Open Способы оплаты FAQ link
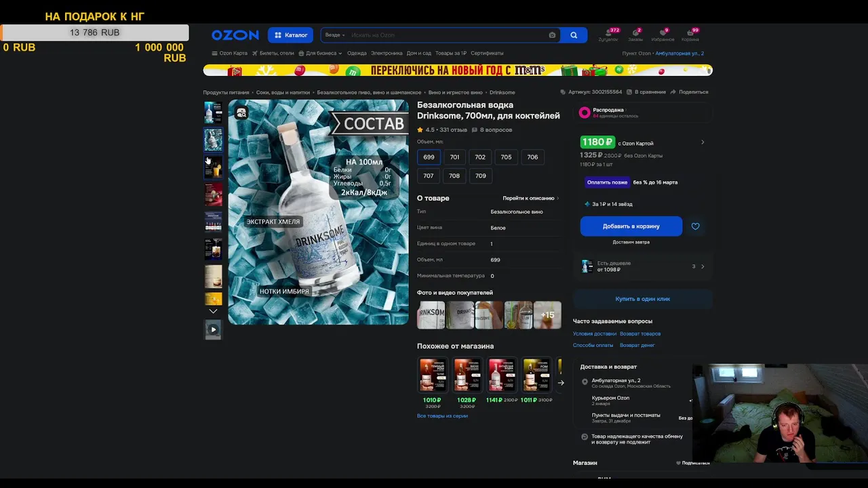Image resolution: width=868 pixels, height=488 pixels. click(593, 345)
